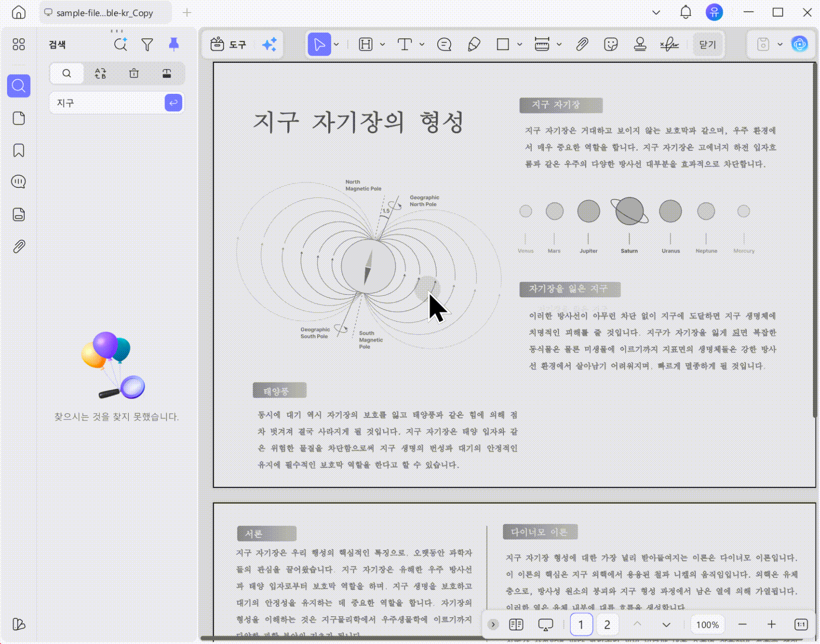This screenshot has width=820, height=644.
Task: Open the home screen icon
Action: (19, 12)
